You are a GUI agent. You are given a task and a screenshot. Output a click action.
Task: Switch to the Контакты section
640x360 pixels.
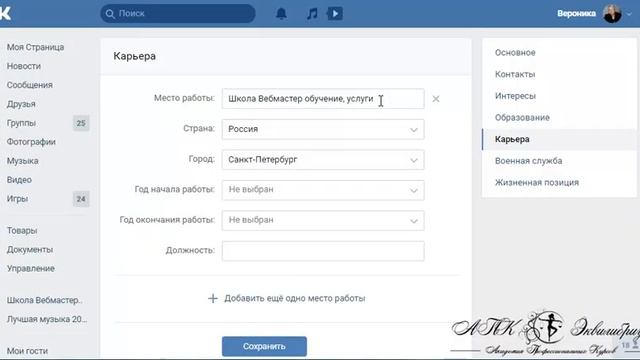(x=515, y=74)
